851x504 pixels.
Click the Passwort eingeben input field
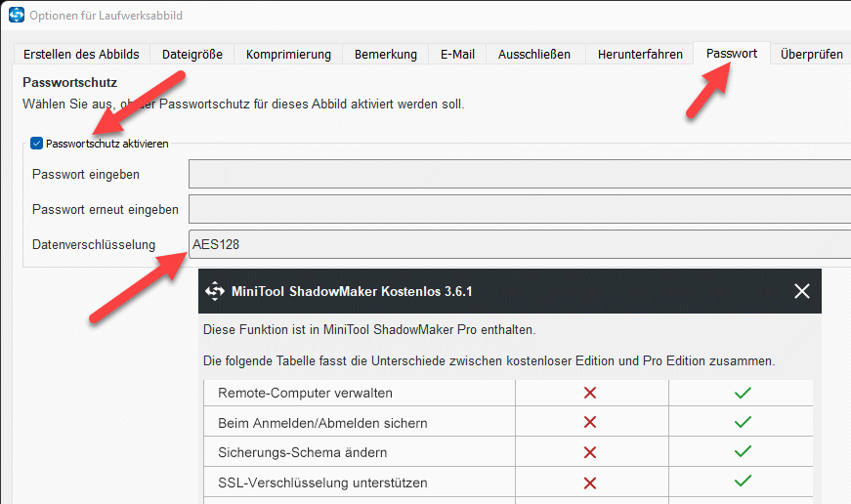click(x=520, y=174)
